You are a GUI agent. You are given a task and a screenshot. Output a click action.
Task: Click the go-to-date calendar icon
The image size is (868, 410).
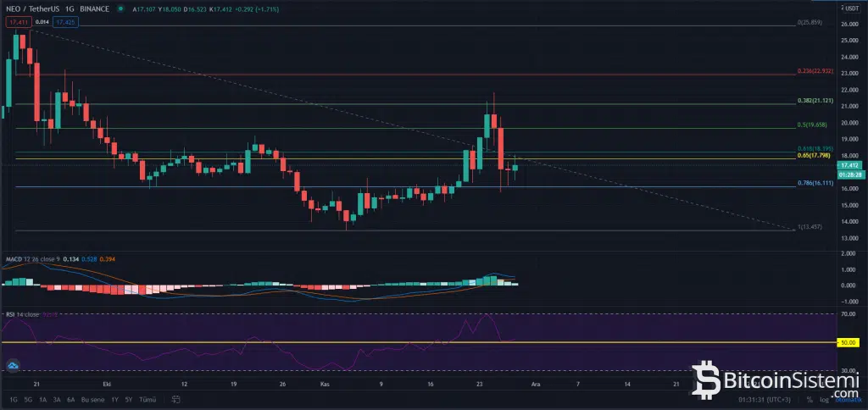point(176,400)
